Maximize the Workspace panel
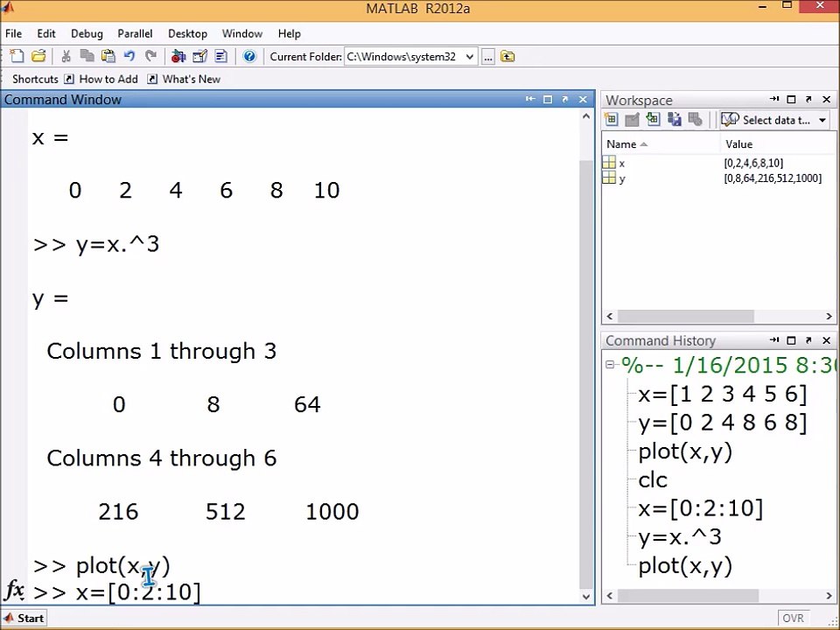This screenshot has height=630, width=840. pos(791,99)
